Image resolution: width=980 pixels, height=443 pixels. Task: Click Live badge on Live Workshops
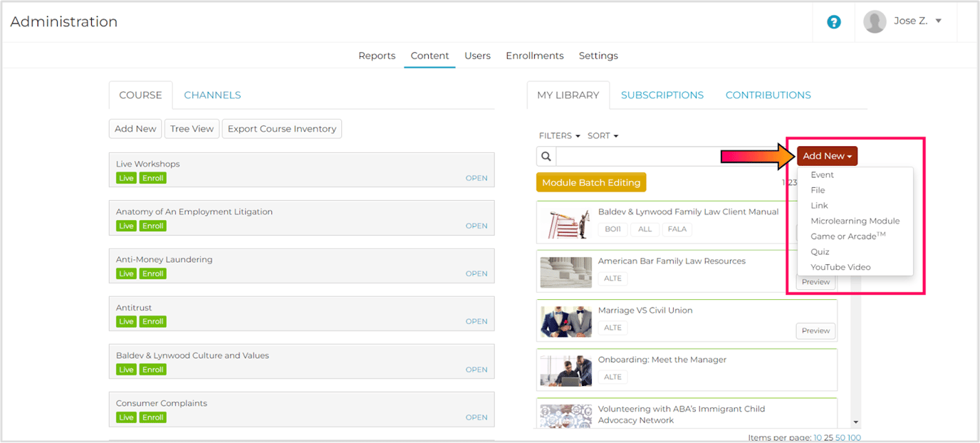126,178
